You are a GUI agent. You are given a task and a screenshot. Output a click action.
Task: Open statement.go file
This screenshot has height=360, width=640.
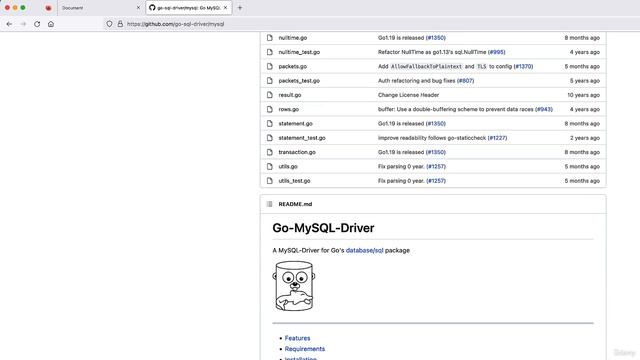[296, 123]
